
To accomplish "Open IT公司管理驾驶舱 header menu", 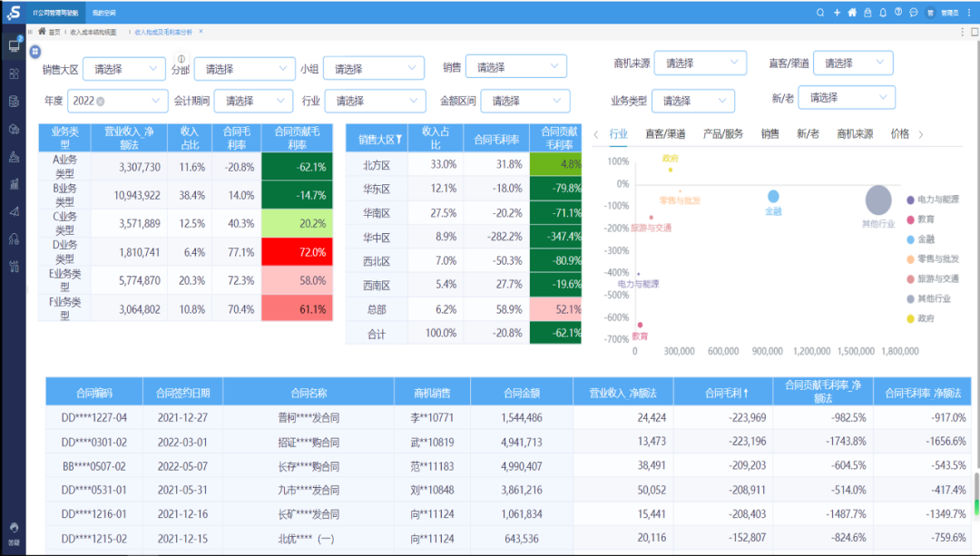I will coord(55,13).
